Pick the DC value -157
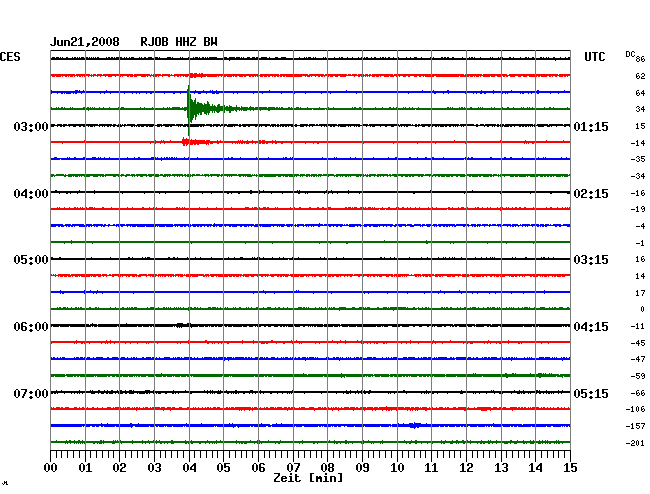650x494 pixels. 635,426
